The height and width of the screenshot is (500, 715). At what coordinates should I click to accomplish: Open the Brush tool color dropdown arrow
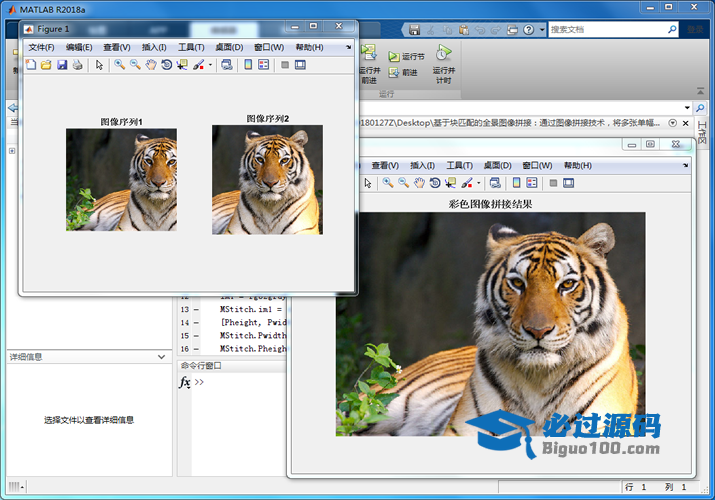tap(210, 65)
